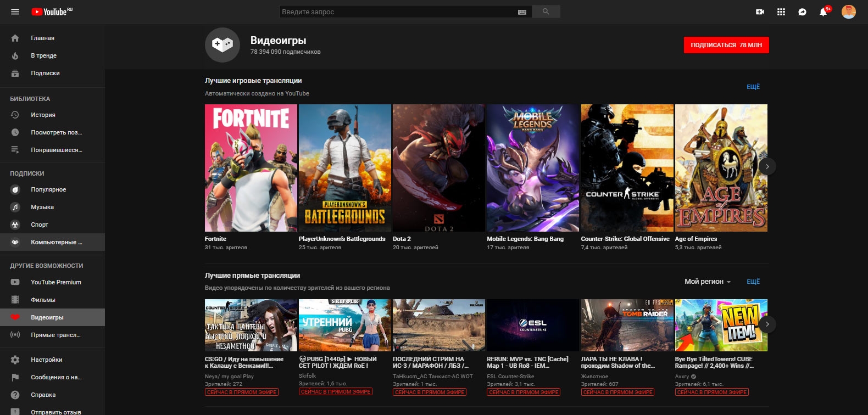Image resolution: width=868 pixels, height=415 pixels.
Task: Click the Справка question mark icon
Action: 15,395
